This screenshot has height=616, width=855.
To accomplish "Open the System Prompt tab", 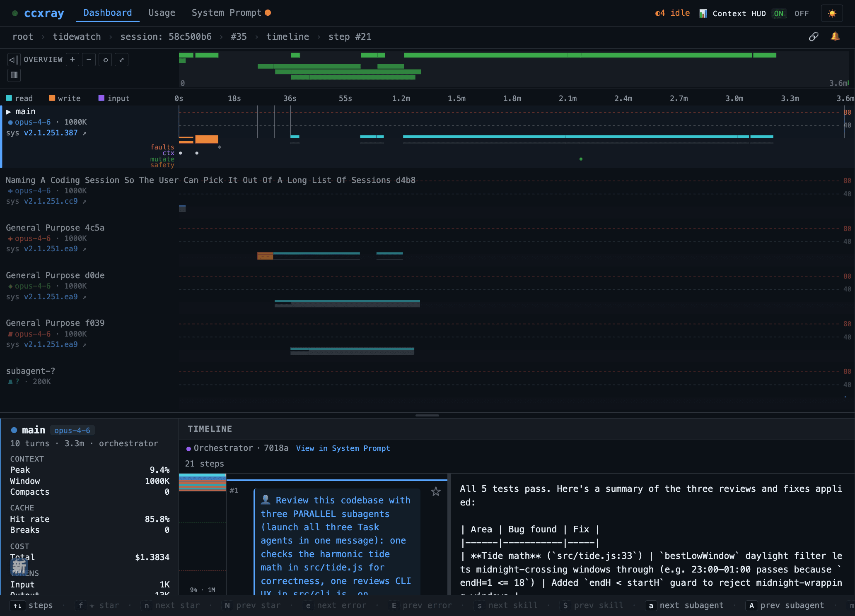I will [x=231, y=13].
